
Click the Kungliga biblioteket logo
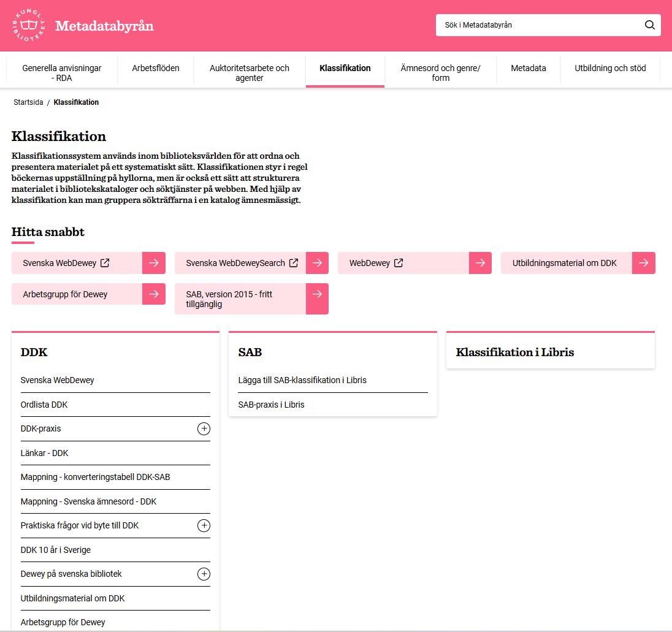[x=28, y=26]
